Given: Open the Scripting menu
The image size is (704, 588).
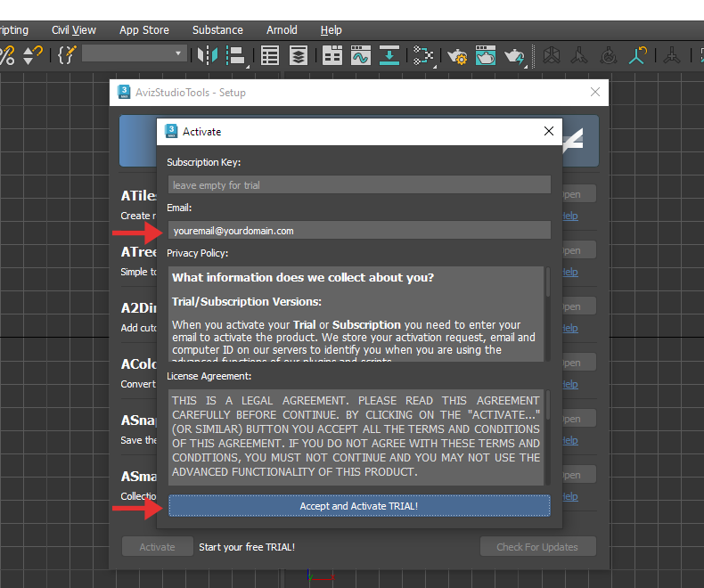Looking at the screenshot, I should pos(14,30).
